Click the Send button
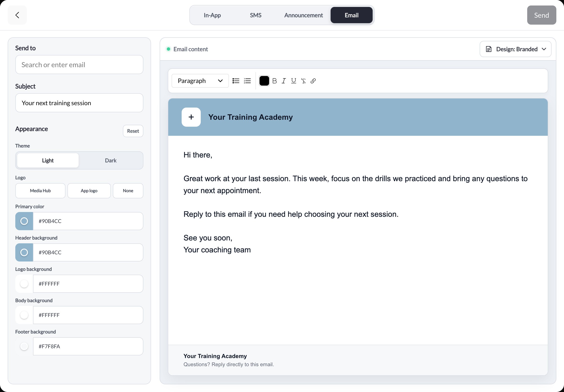This screenshot has width=564, height=392. pyautogui.click(x=541, y=15)
